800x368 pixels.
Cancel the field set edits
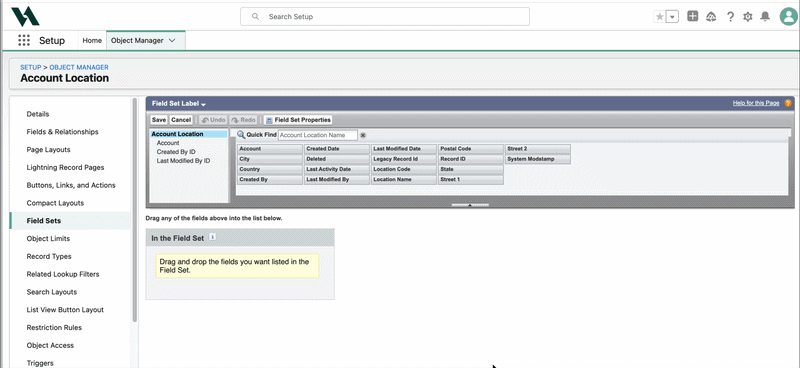tap(181, 120)
